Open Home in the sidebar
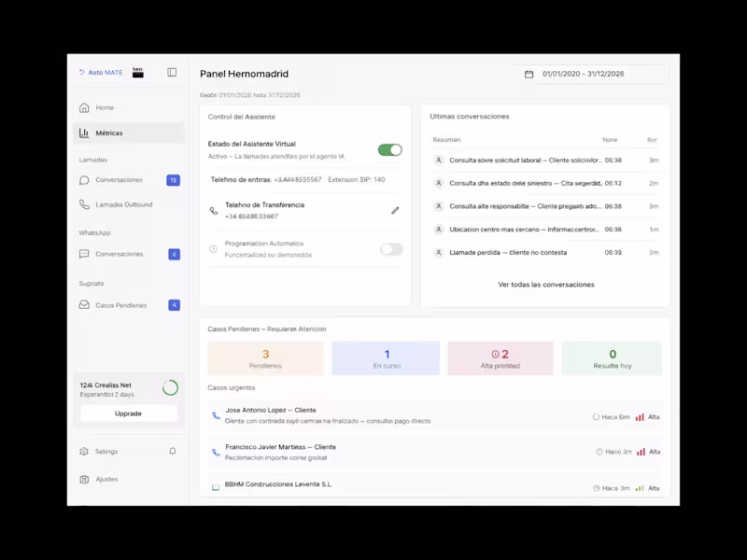This screenshot has height=560, width=747. click(129, 107)
